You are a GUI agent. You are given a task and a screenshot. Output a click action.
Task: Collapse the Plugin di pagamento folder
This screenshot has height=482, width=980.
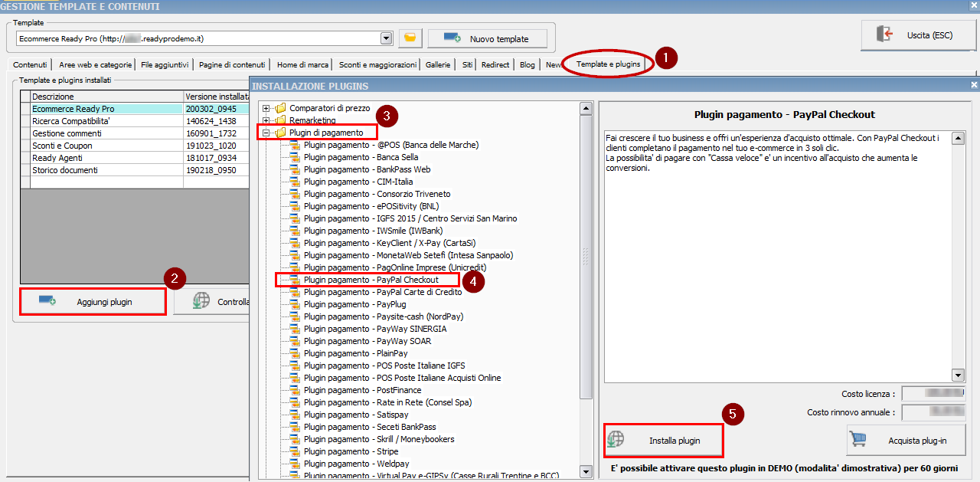(x=266, y=133)
